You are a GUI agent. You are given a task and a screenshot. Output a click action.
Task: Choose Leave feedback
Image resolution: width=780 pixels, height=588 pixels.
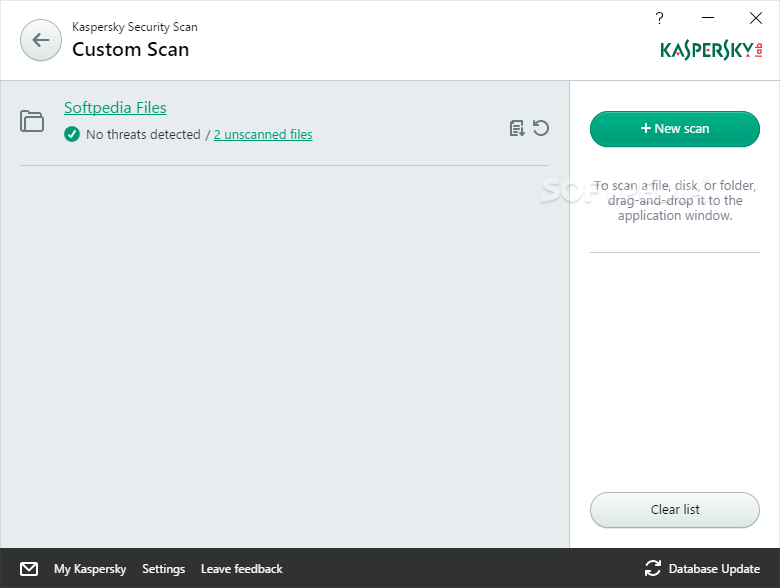(x=242, y=569)
